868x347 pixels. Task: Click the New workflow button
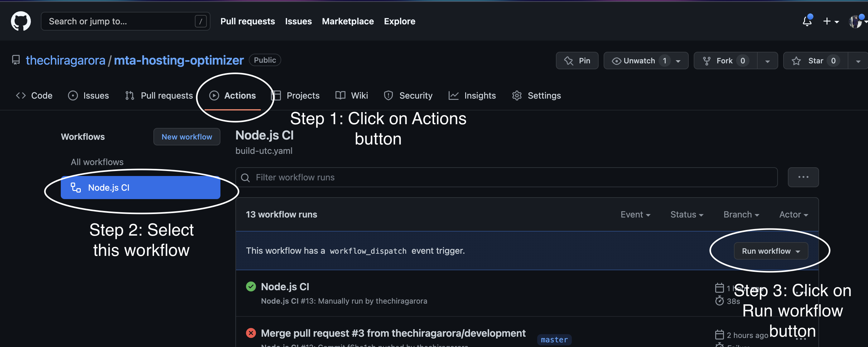187,137
